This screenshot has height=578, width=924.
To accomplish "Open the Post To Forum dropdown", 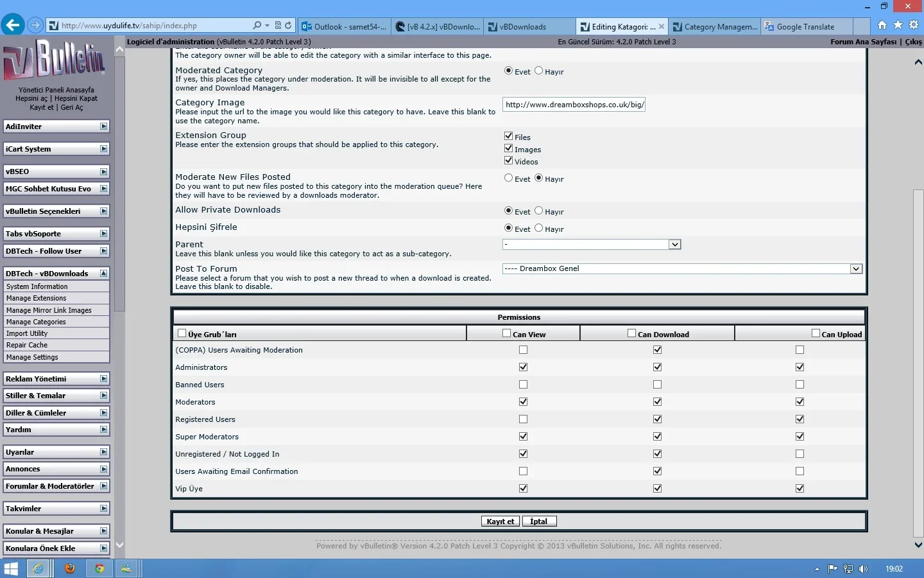I will 682,269.
